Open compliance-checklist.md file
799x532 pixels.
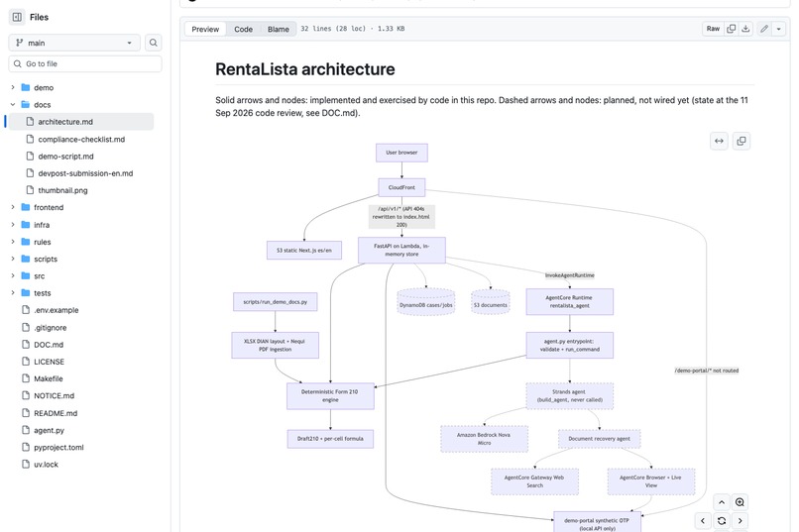(81, 139)
